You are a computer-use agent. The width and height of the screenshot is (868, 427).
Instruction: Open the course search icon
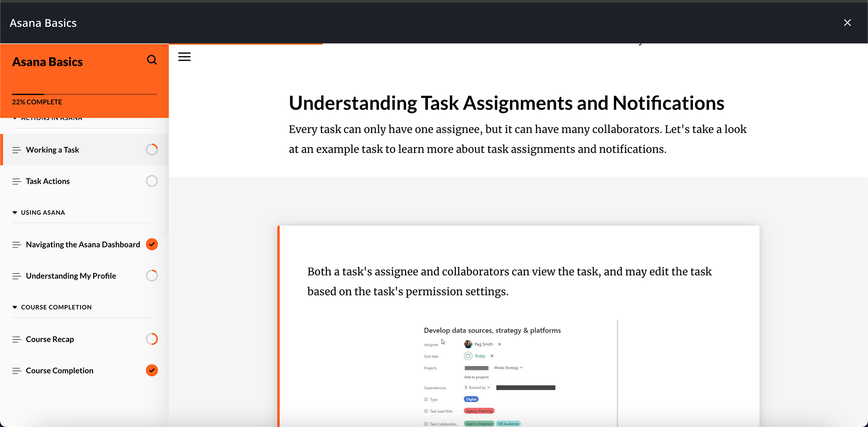click(x=152, y=60)
